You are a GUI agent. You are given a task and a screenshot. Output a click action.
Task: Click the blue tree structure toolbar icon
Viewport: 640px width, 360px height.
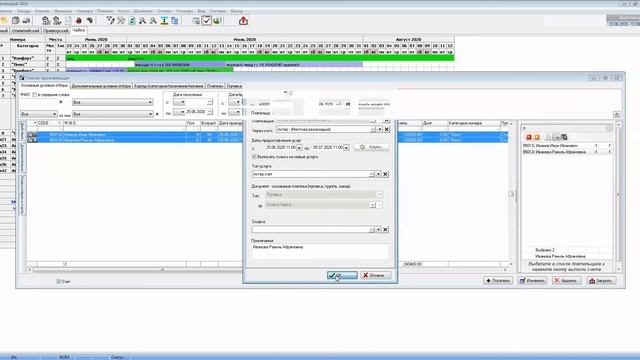point(175,20)
